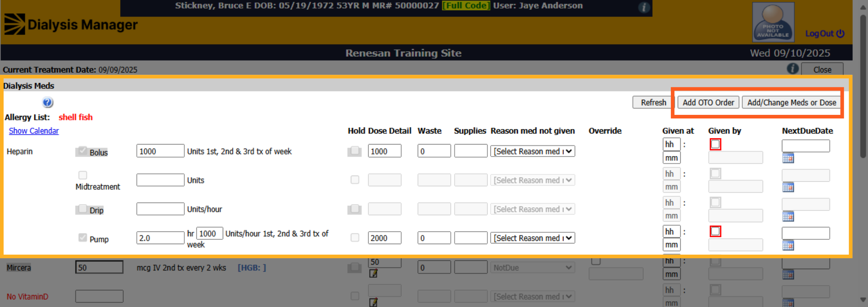
Task: Toggle the Drip checkbox
Action: pos(82,208)
